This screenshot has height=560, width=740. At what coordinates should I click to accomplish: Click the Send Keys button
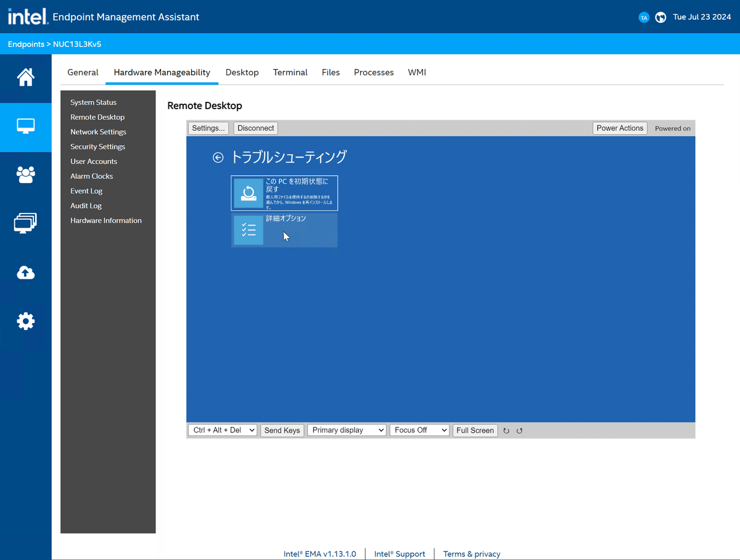(x=282, y=430)
